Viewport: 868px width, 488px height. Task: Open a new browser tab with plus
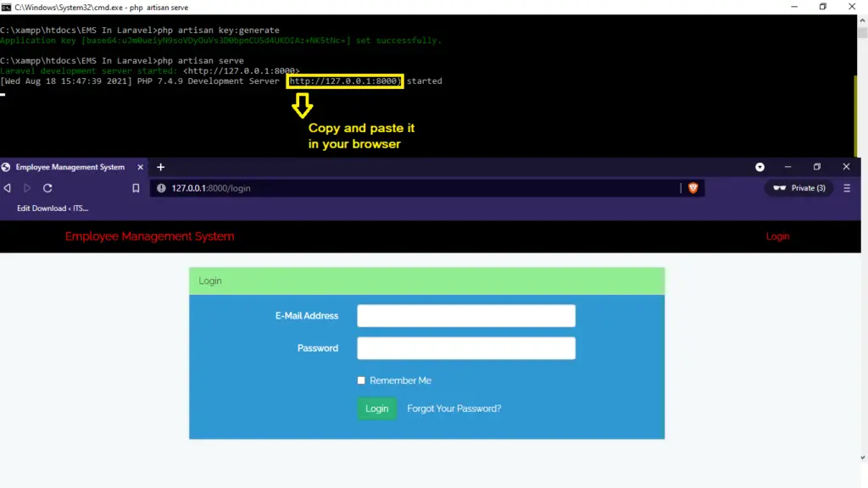pos(160,167)
